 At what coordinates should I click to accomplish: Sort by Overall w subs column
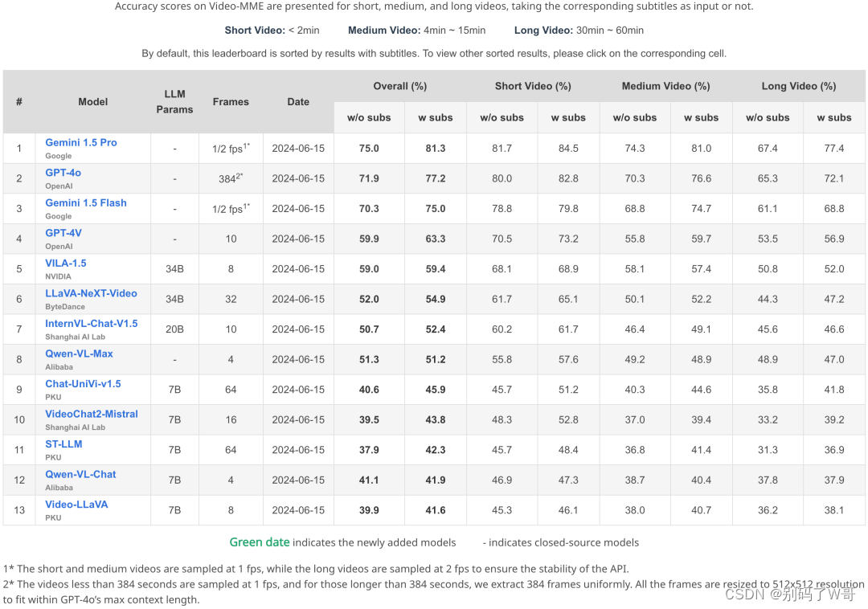click(x=436, y=118)
